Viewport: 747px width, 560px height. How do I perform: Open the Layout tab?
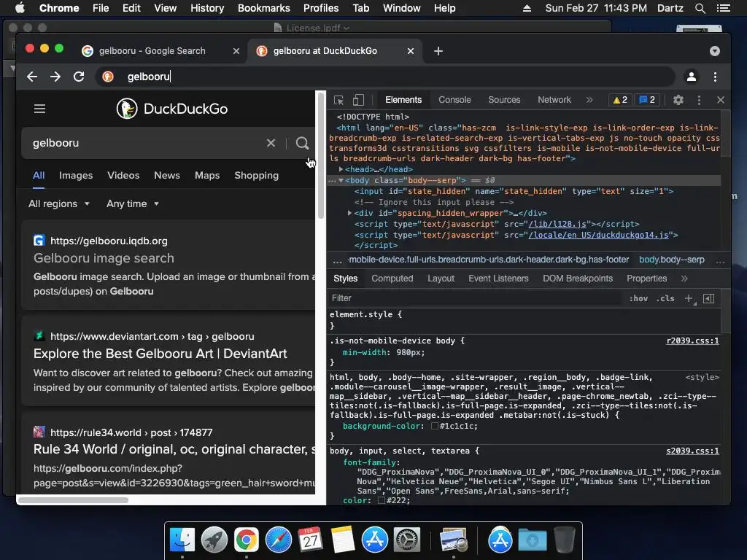[x=441, y=279]
